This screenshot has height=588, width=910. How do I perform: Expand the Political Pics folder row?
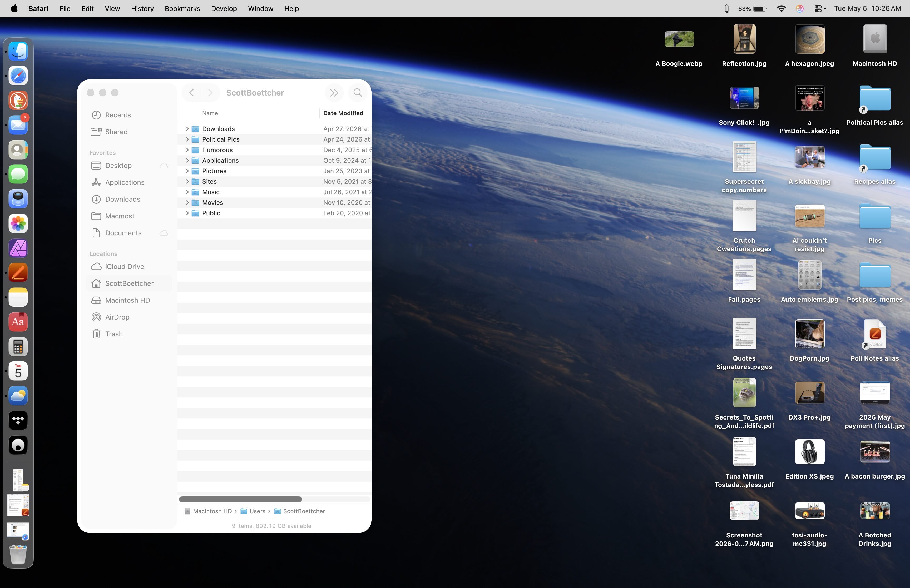click(x=187, y=139)
